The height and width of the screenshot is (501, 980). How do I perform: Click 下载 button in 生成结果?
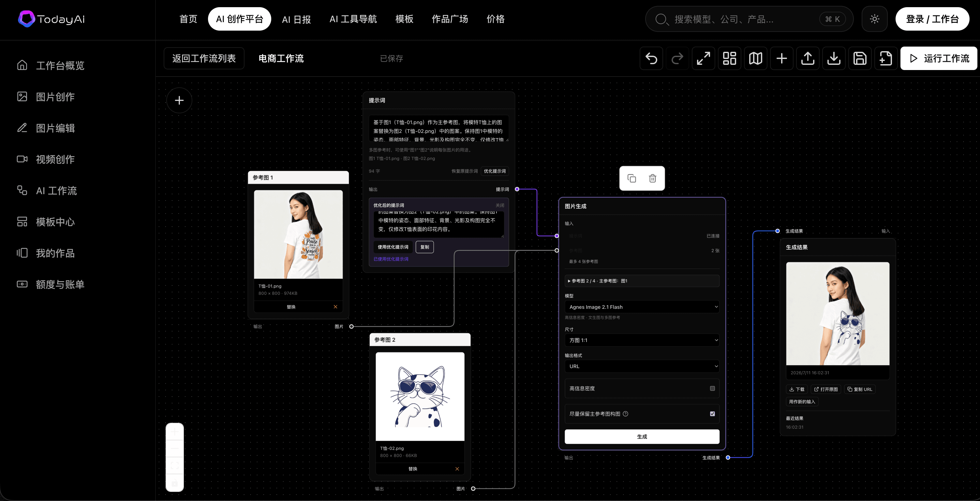pyautogui.click(x=797, y=389)
